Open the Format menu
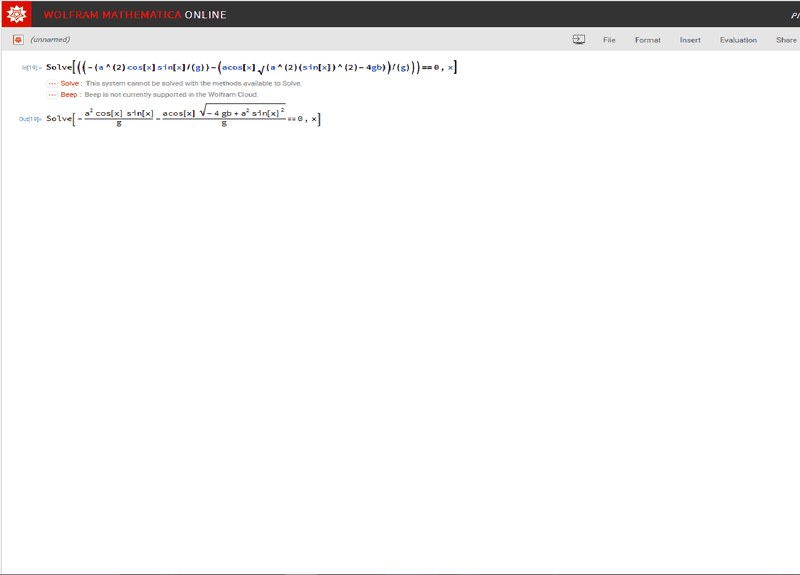The image size is (800, 575). [x=647, y=40]
